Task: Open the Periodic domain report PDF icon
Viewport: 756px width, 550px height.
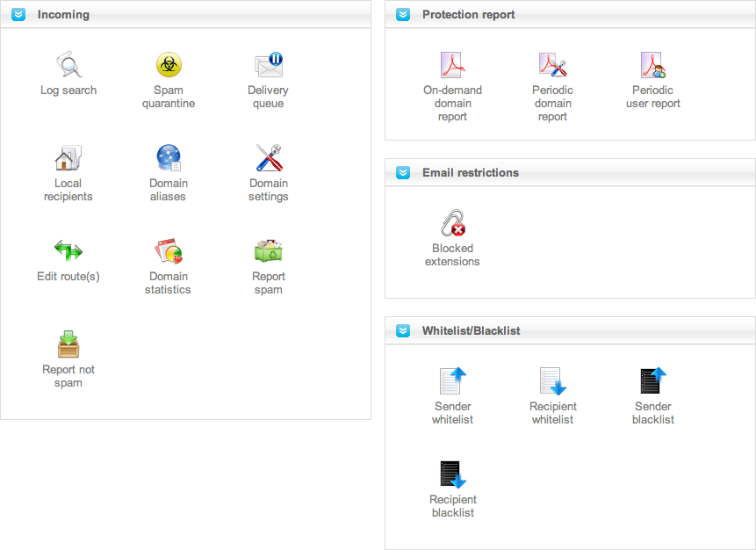Action: pos(552,65)
